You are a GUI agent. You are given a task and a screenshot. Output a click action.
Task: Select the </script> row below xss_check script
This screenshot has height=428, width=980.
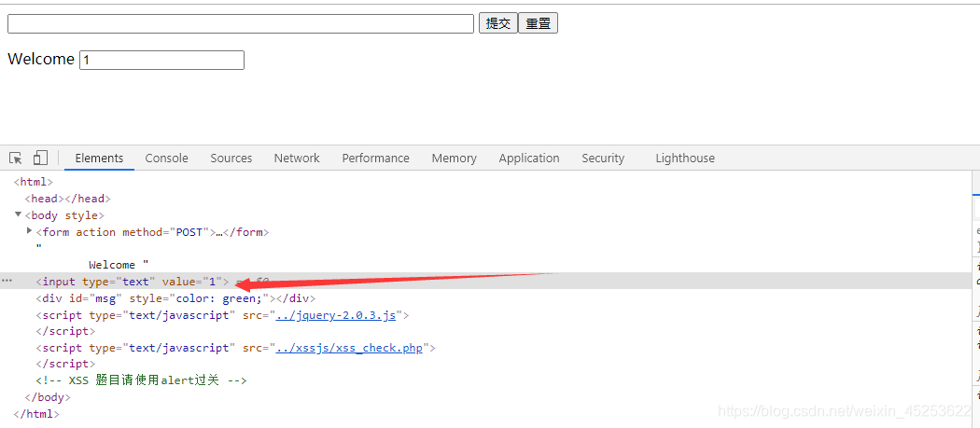coord(65,364)
